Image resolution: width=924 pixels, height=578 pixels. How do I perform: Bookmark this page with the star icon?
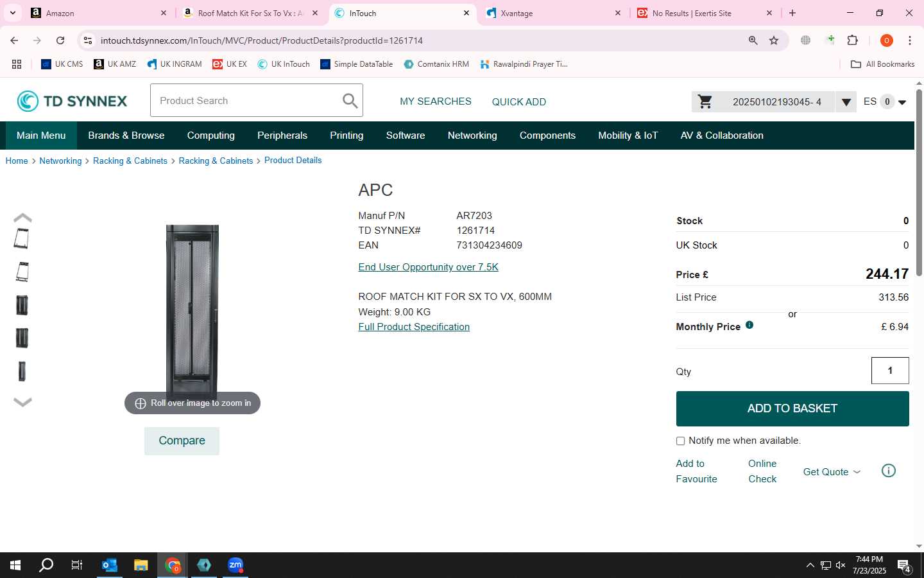coord(774,40)
